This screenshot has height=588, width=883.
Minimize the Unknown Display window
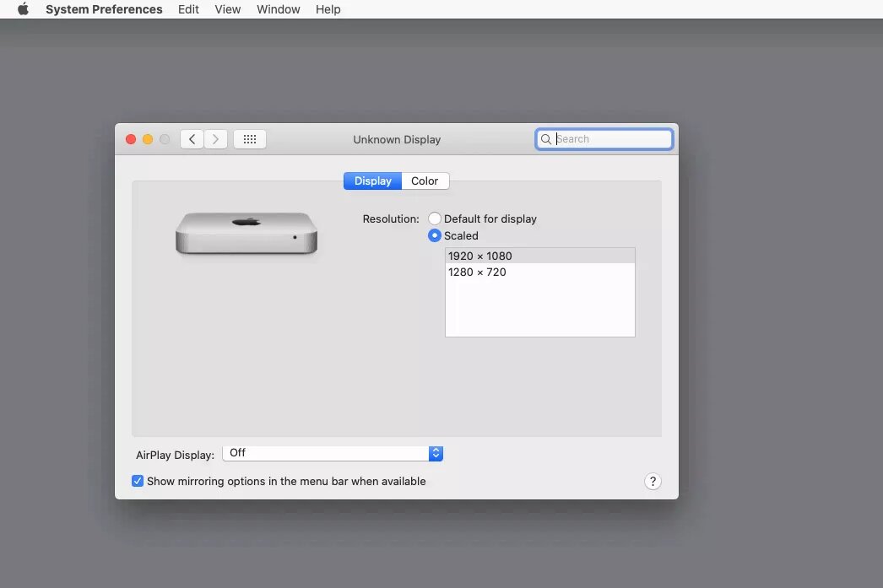148,139
